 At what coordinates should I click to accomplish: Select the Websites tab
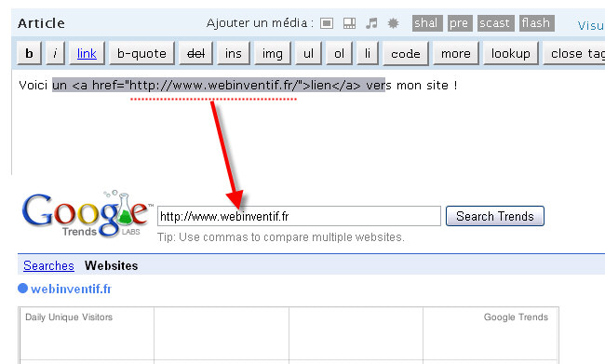click(112, 265)
